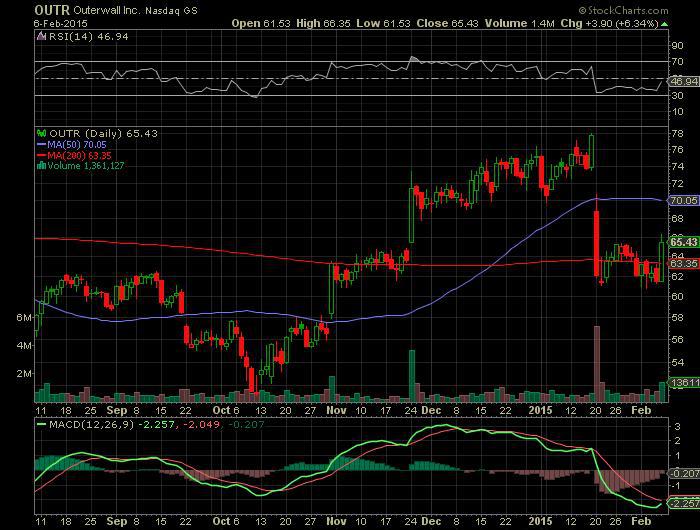Click the MA(50) 70.05 legend text
The height and width of the screenshot is (530, 700).
77,145
